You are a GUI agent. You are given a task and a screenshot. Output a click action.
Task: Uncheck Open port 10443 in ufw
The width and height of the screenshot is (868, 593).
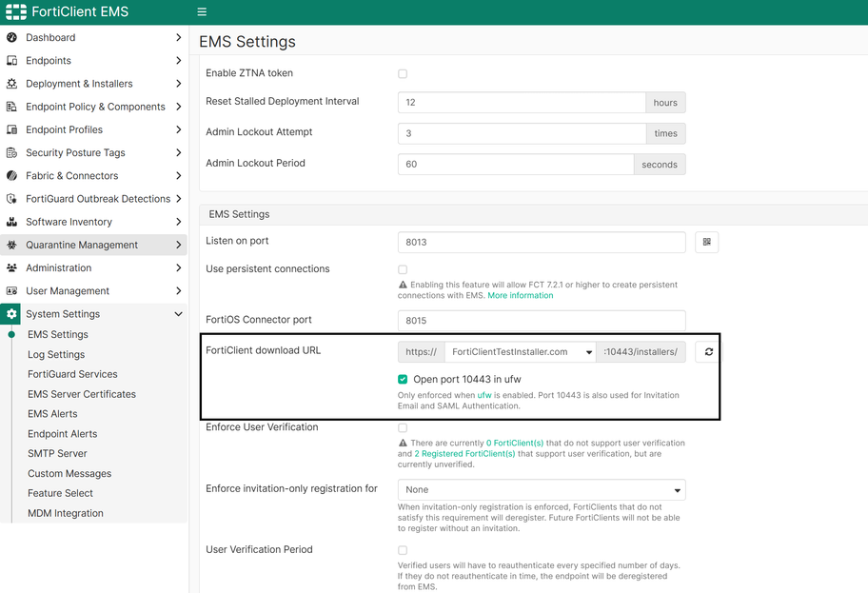(x=403, y=380)
